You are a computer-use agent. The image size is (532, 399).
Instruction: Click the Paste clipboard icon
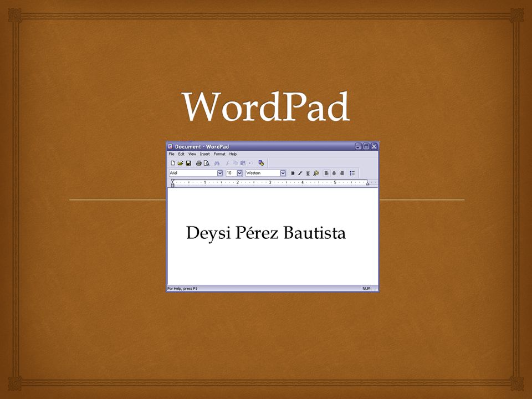[243, 163]
